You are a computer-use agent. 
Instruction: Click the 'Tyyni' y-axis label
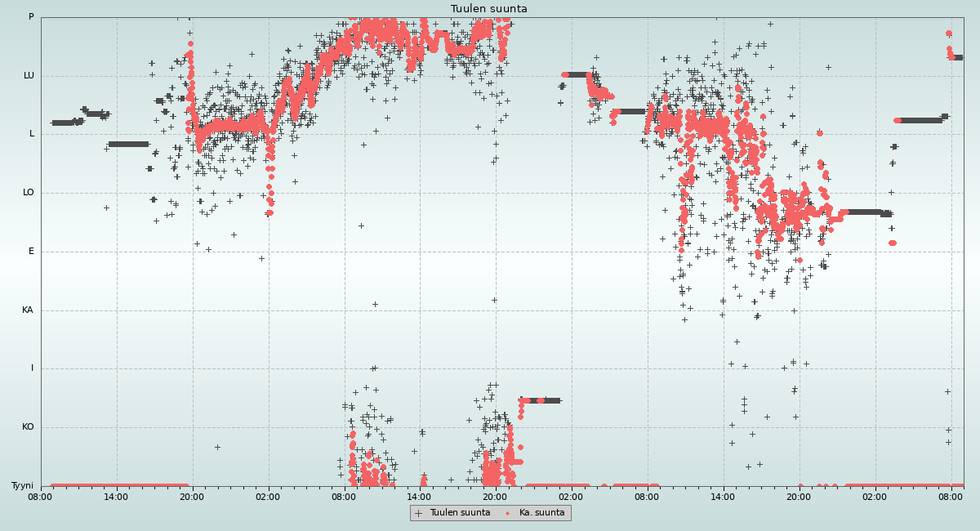pos(23,486)
